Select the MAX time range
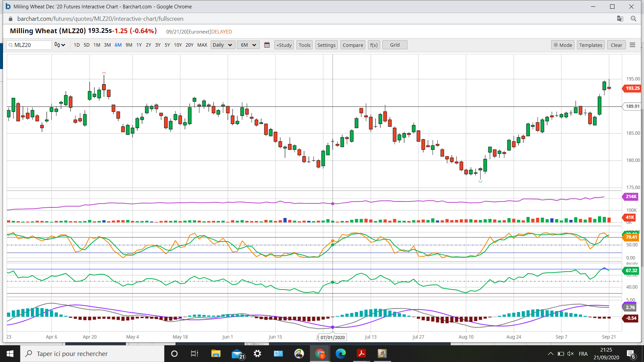The height and width of the screenshot is (362, 644). (x=202, y=45)
